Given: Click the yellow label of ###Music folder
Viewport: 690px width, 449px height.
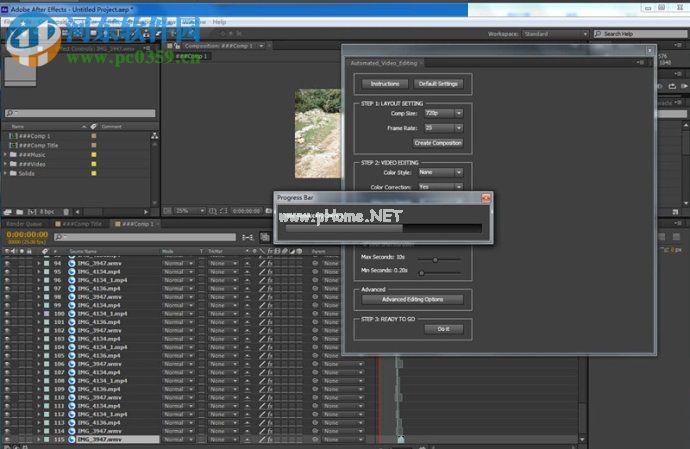Looking at the screenshot, I should [x=94, y=155].
